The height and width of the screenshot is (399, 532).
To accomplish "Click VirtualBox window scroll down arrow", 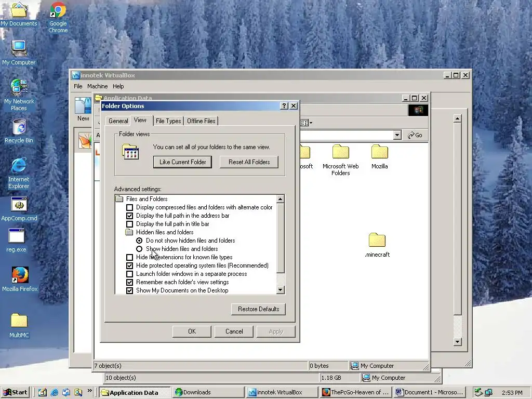I will tap(457, 342).
